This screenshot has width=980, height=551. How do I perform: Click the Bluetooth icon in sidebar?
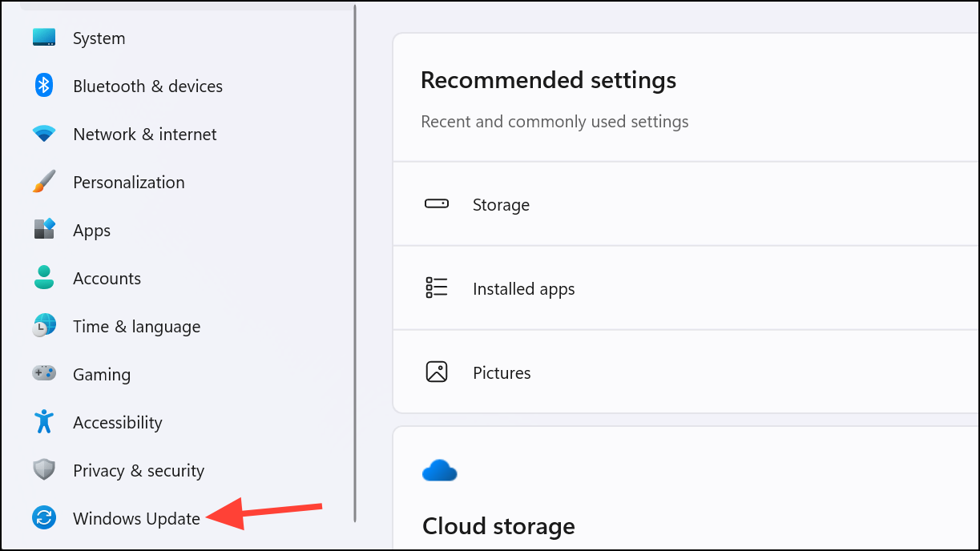tap(44, 86)
